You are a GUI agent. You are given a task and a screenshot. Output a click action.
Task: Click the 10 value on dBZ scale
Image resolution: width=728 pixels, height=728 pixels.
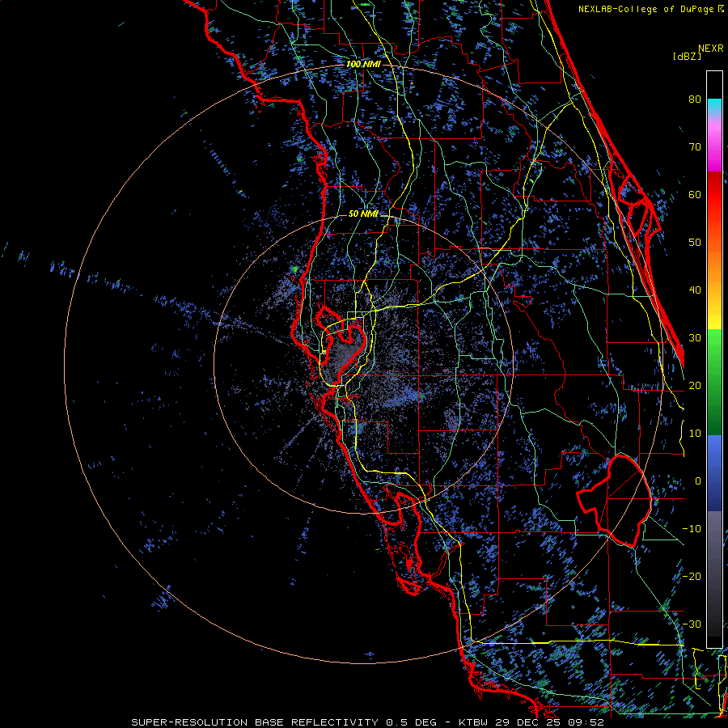point(695,434)
